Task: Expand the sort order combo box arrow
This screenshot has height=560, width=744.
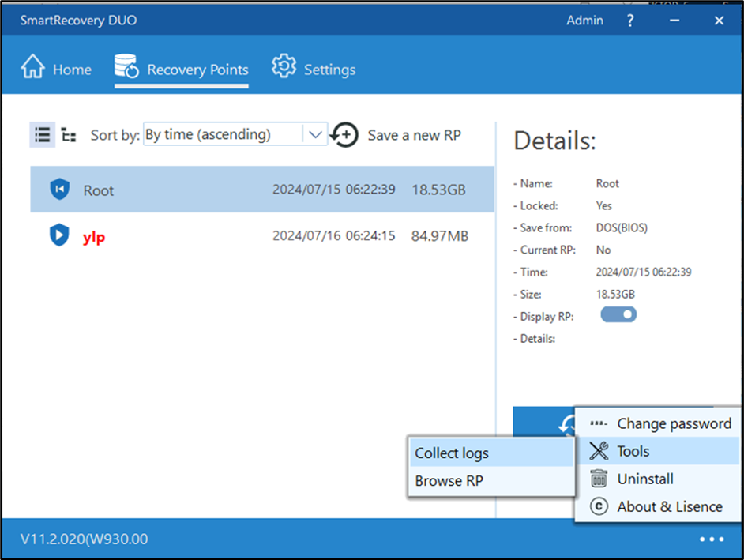Action: tap(315, 134)
